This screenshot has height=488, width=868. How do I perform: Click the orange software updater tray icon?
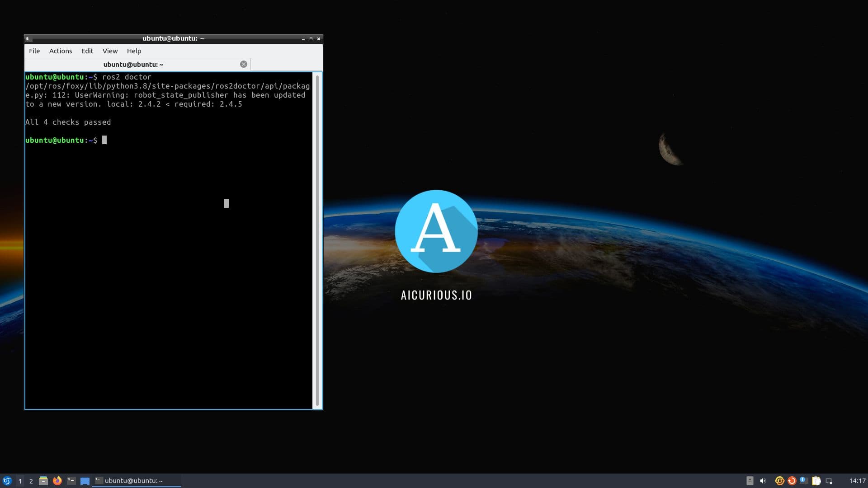point(792,481)
